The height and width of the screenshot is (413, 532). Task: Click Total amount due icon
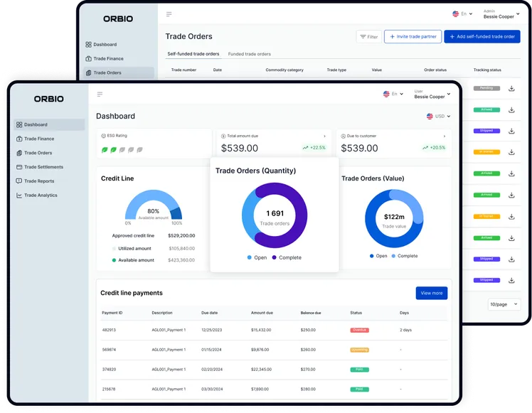223,136
